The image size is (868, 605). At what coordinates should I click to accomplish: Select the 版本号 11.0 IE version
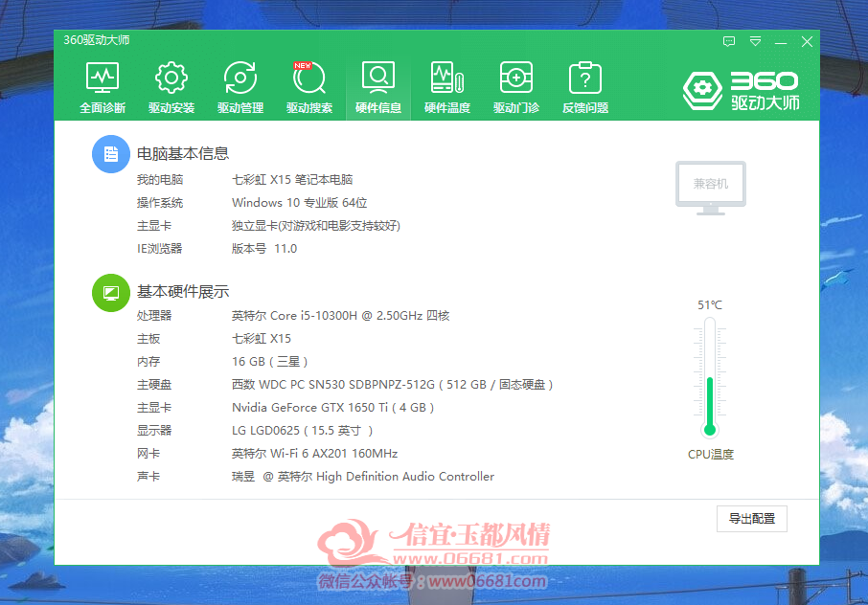pos(264,249)
